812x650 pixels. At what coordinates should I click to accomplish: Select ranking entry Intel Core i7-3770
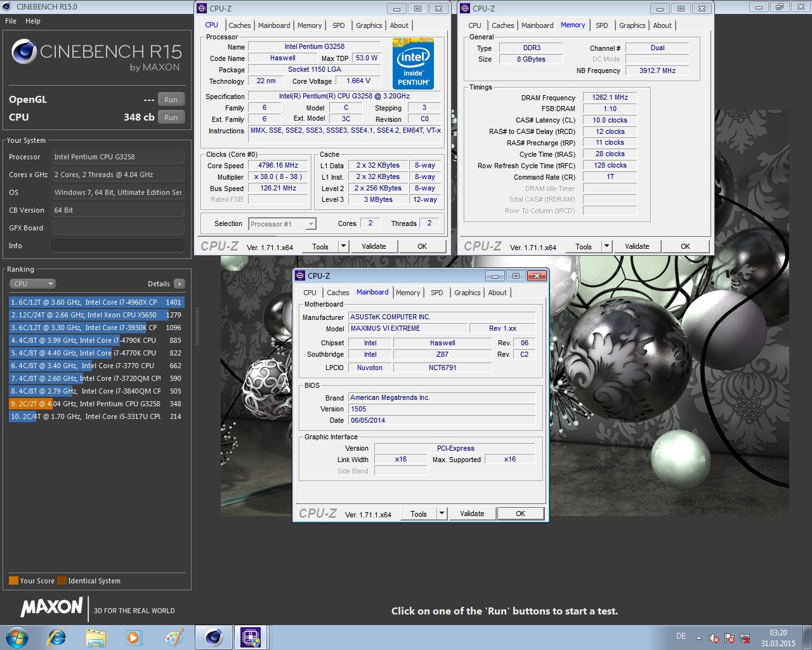click(x=96, y=366)
